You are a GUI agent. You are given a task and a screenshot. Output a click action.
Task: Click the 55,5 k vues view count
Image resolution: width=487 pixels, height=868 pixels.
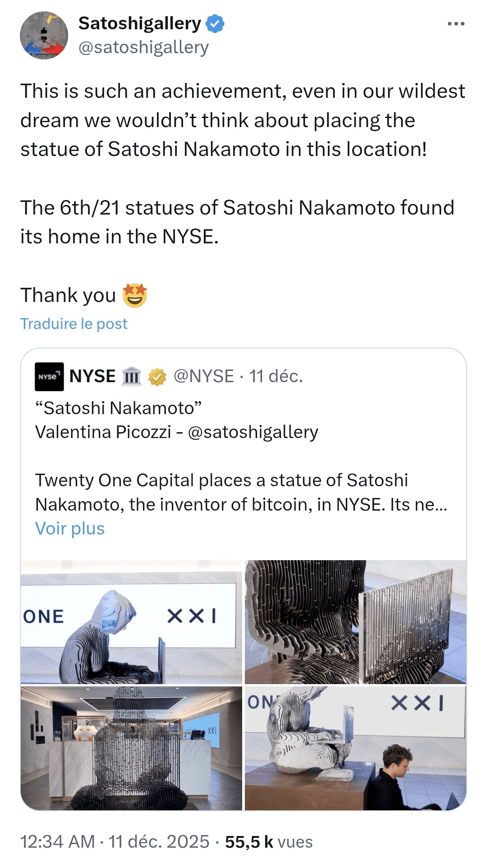[269, 841]
